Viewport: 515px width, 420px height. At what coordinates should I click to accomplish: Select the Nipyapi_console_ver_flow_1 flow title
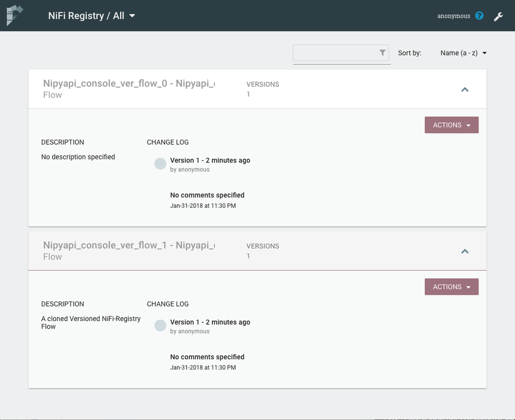(x=129, y=246)
